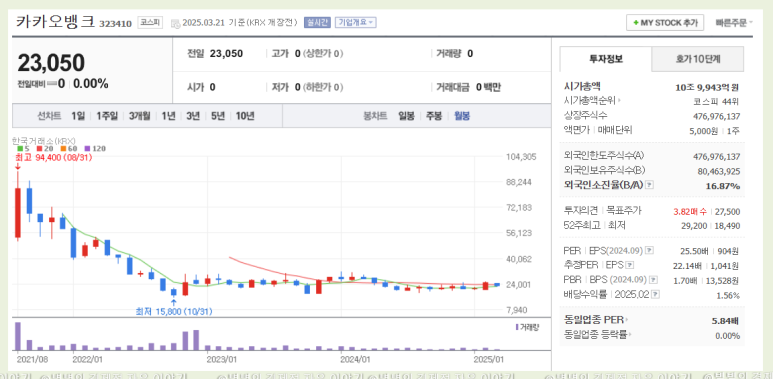Open the 동일업종 등락률 link
The width and height of the screenshot is (773, 379).
(597, 335)
